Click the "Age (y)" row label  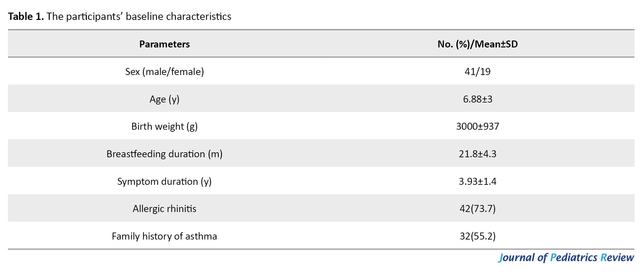(164, 99)
